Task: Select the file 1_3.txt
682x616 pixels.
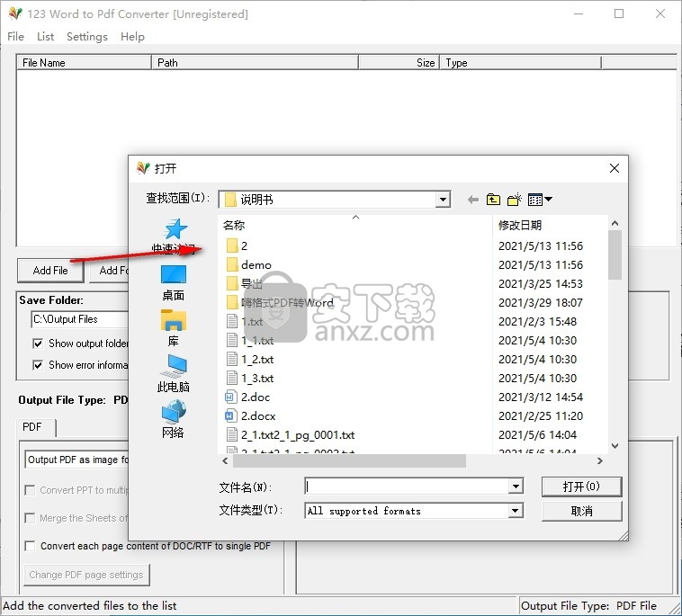Action: (x=250, y=379)
